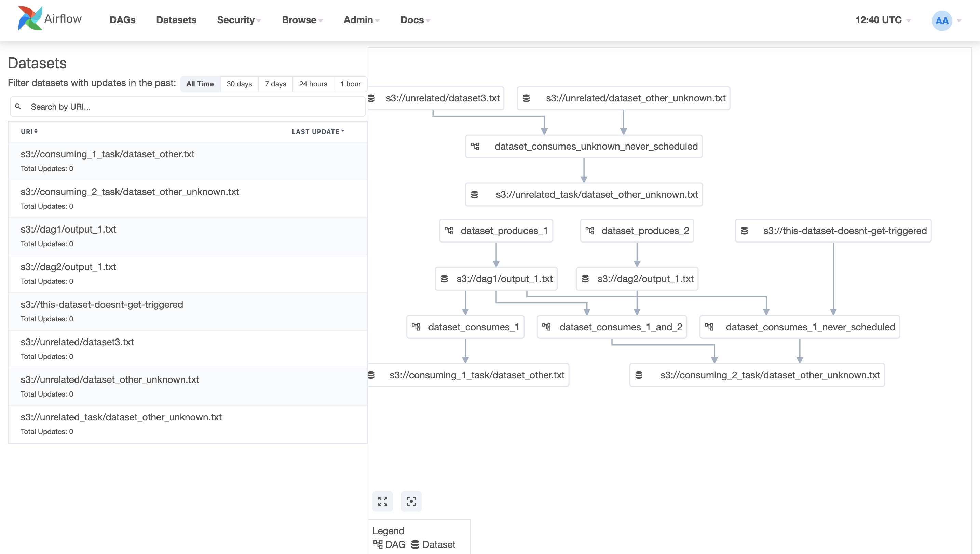Enable the 24 hours update filter
The width and height of the screenshot is (980, 554).
[x=313, y=84]
